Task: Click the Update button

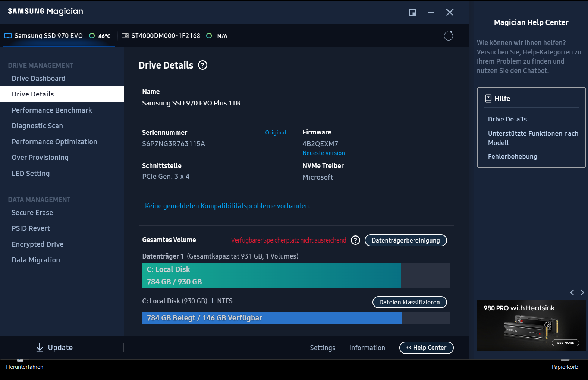Action: pyautogui.click(x=54, y=348)
